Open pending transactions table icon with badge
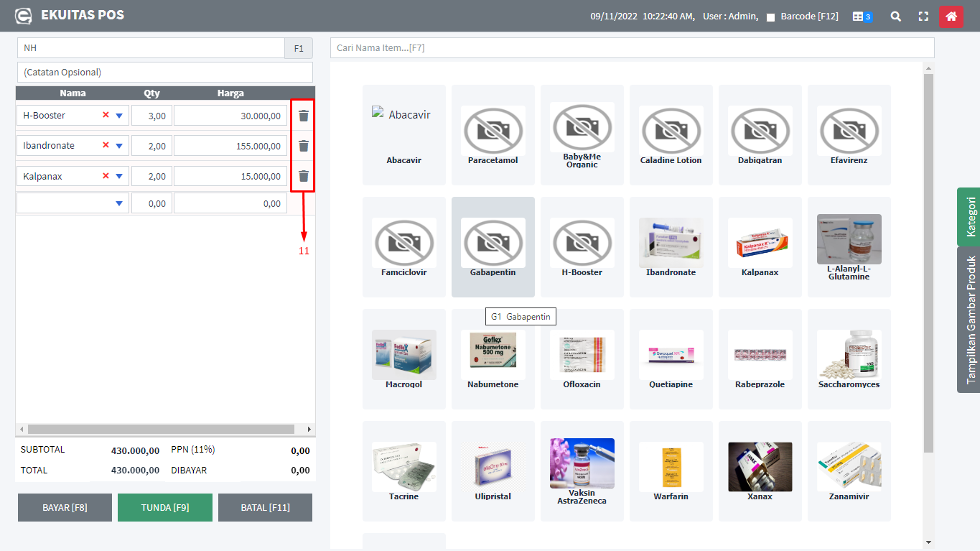 (862, 16)
